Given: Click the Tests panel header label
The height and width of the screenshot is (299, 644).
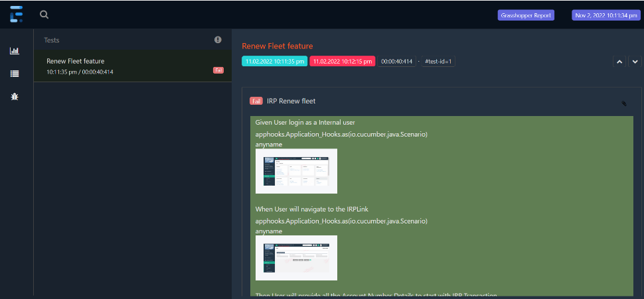Looking at the screenshot, I should (x=52, y=40).
